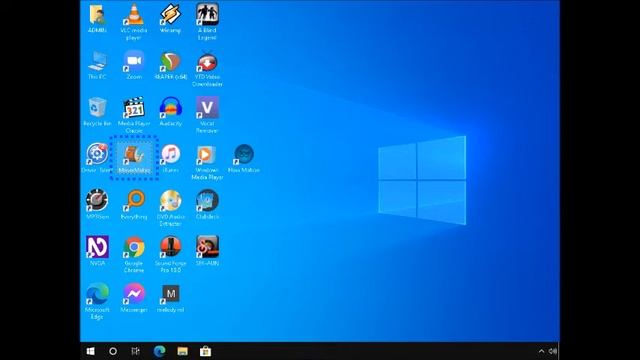
Task: Select the SM-AUN desktop shortcut
Action: click(207, 247)
